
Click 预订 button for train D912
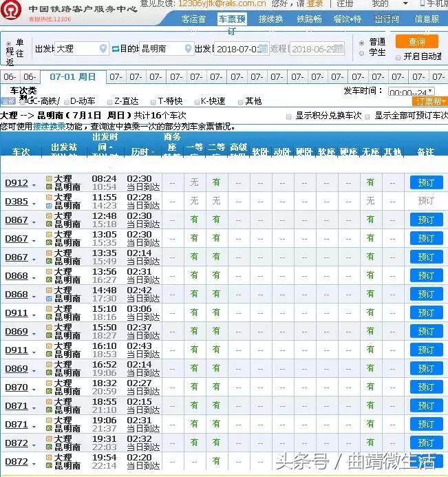point(426,182)
